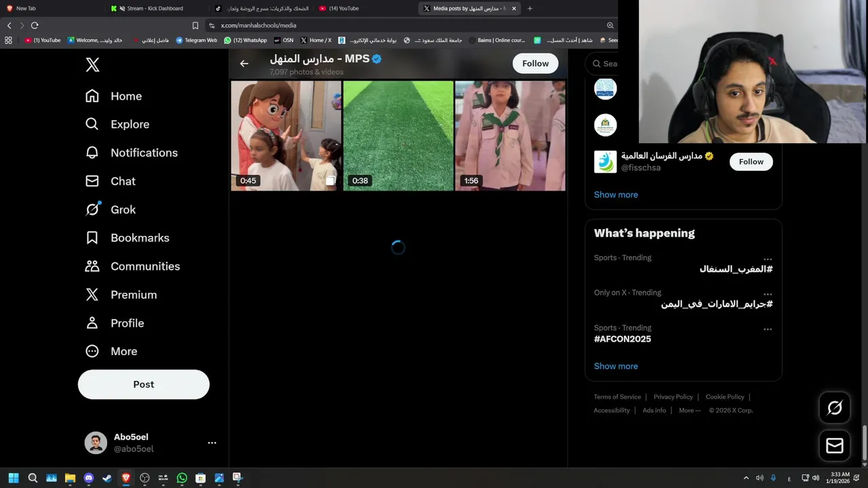Click the zoom magnifier in the address bar
The image size is (868, 488).
tap(610, 25)
